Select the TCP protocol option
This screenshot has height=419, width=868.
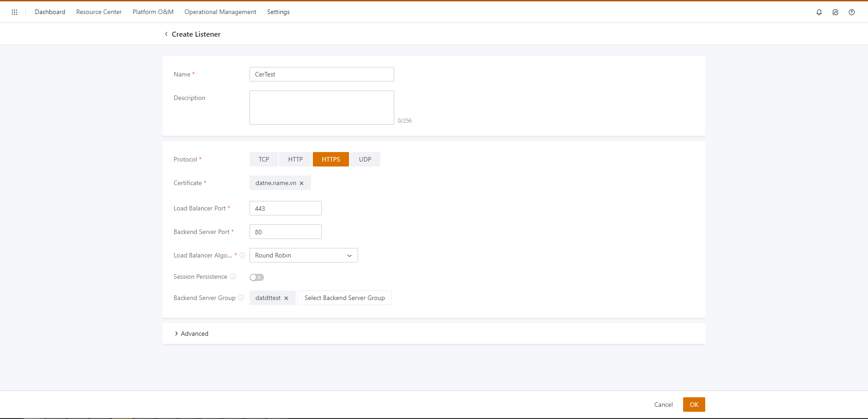click(x=264, y=159)
